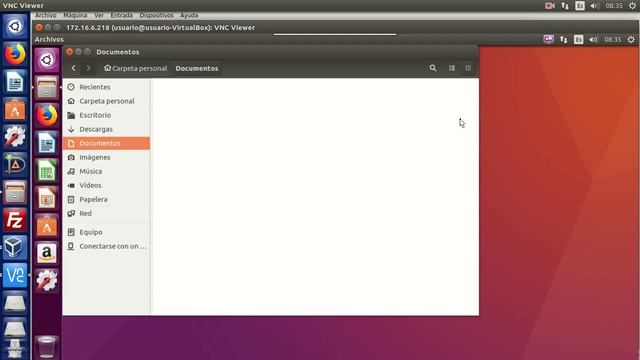
Task: Click inner remote volume indicator
Action: tap(593, 39)
